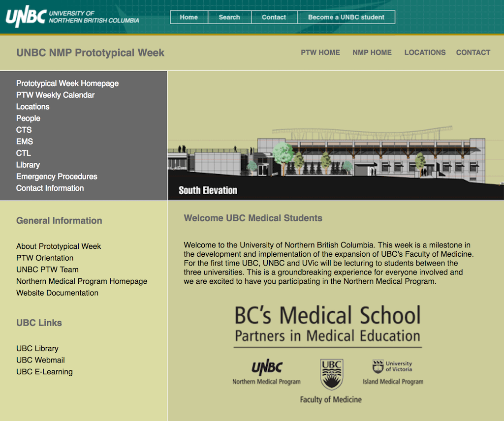
Task: Click the UBC Links heading
Action: (x=39, y=323)
